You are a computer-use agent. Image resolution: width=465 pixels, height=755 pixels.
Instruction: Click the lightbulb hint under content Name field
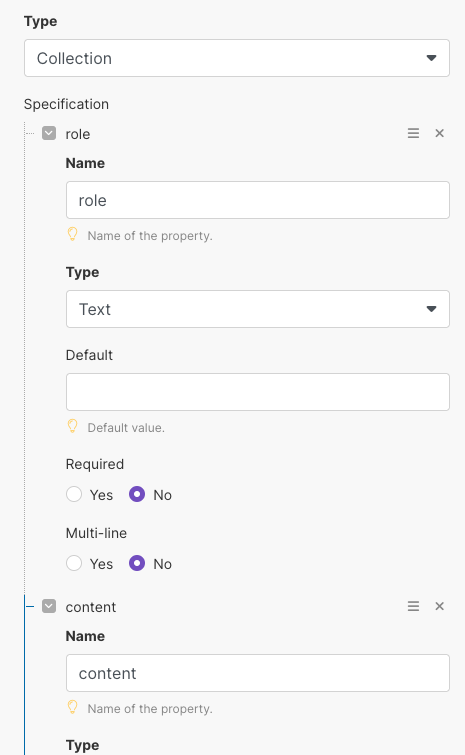[72, 708]
